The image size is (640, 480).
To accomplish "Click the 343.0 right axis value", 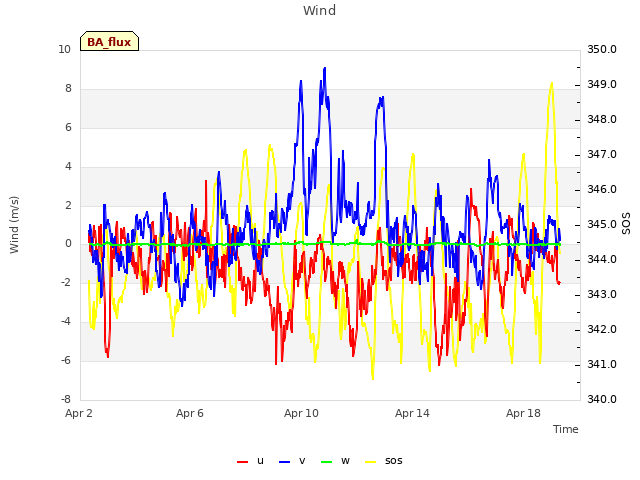I will point(602,294).
